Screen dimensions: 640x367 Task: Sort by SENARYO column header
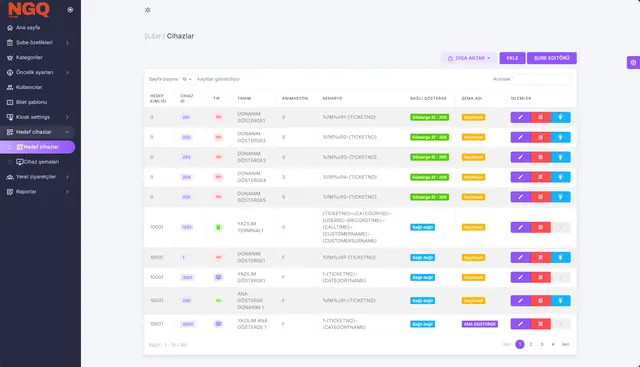(x=332, y=98)
